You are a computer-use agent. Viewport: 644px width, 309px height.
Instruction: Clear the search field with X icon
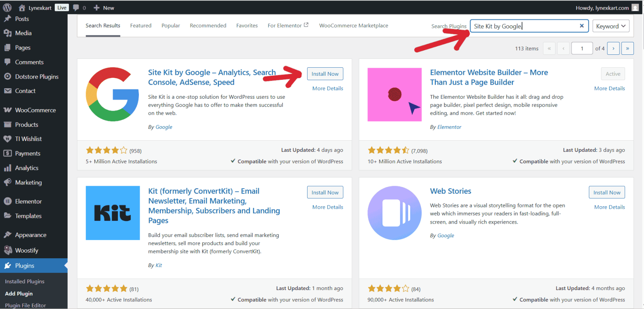coord(582,26)
